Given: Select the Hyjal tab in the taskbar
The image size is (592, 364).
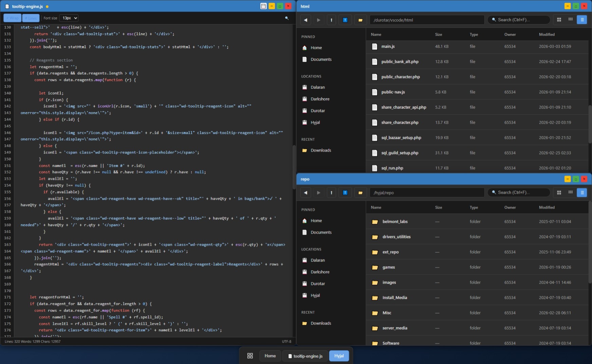Looking at the screenshot, I should click(339, 356).
